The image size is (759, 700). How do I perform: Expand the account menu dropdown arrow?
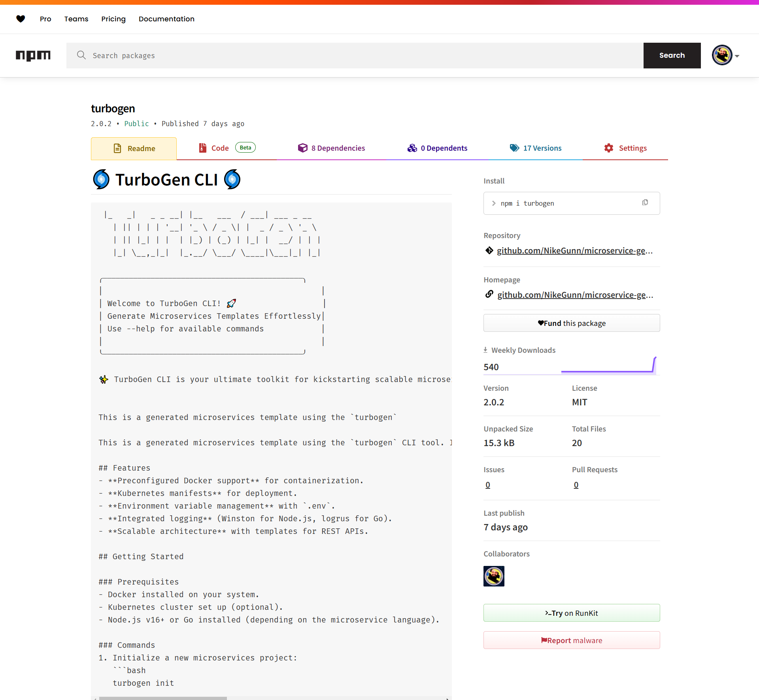[737, 56]
